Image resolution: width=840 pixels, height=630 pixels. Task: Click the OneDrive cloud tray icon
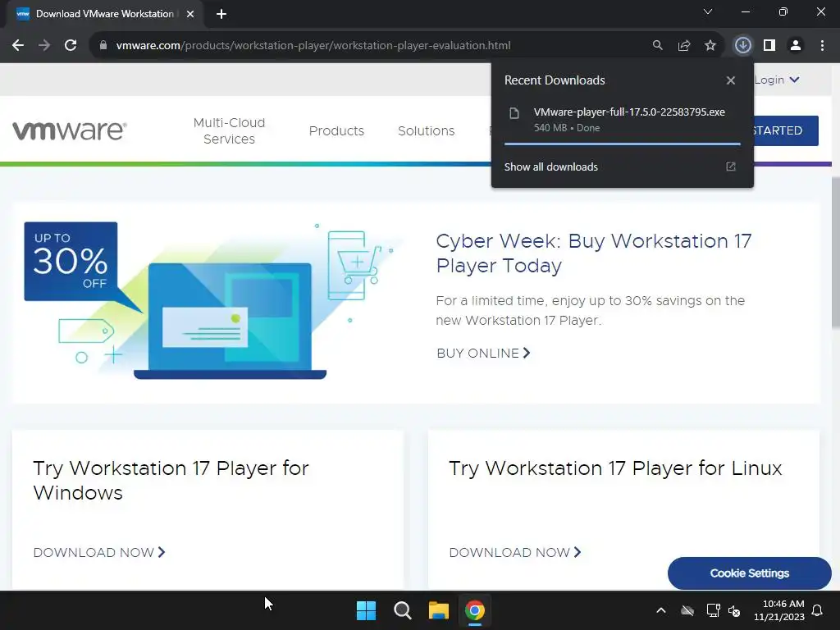pos(687,610)
